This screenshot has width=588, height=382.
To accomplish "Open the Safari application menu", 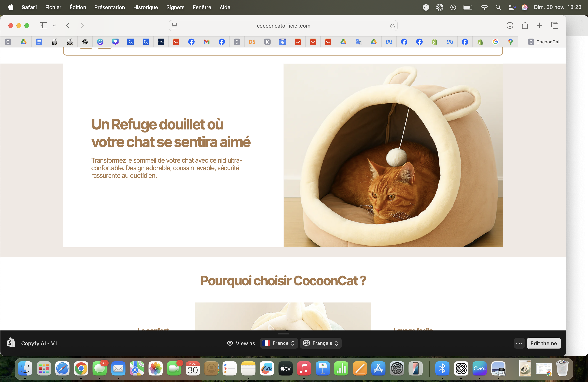I will pos(29,7).
